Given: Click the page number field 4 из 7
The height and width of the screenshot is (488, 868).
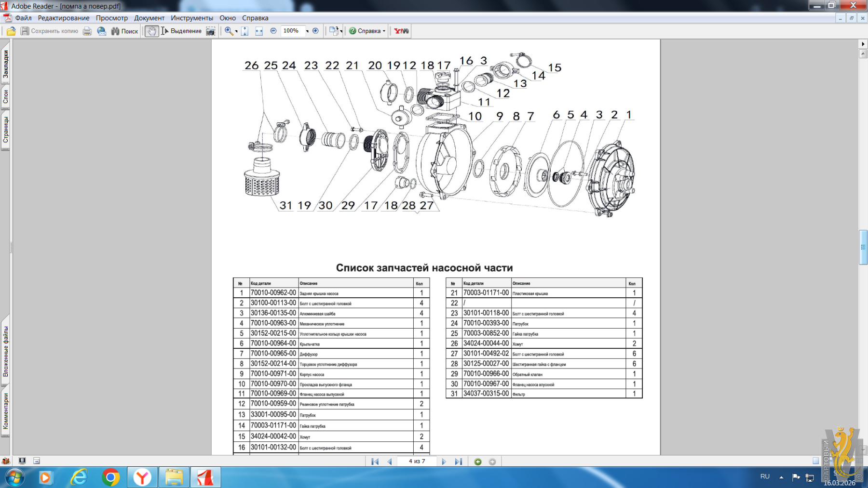Looking at the screenshot, I should [417, 462].
